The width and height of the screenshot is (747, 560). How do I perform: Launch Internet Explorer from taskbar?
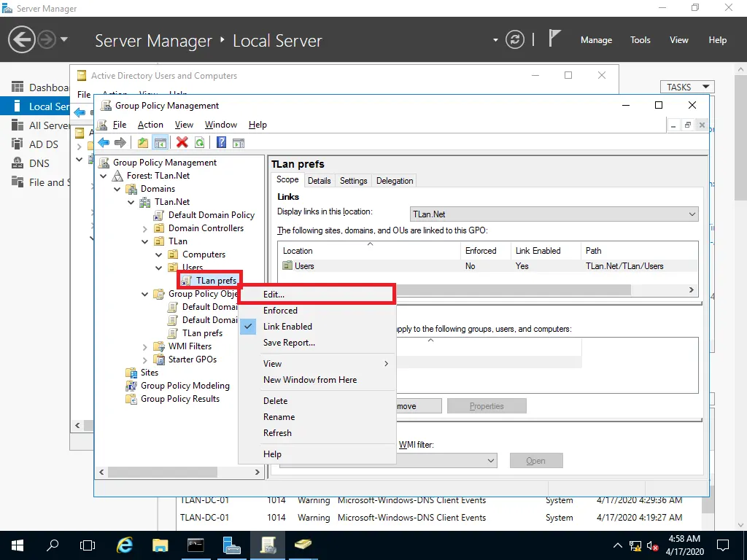click(125, 545)
